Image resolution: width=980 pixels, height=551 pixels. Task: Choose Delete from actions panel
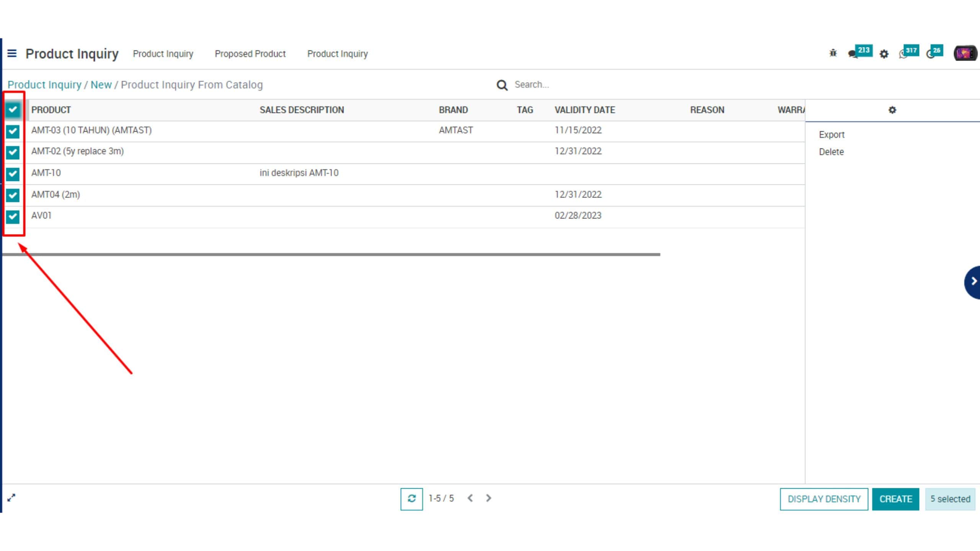click(831, 152)
